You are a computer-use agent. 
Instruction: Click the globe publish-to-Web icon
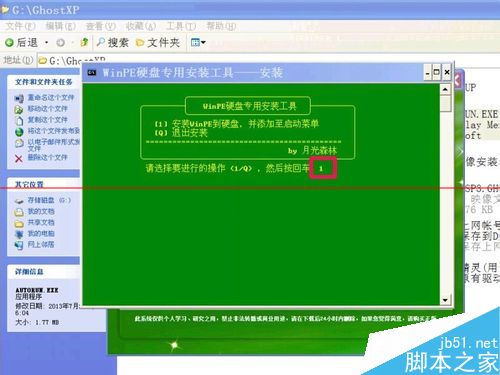tap(19, 132)
